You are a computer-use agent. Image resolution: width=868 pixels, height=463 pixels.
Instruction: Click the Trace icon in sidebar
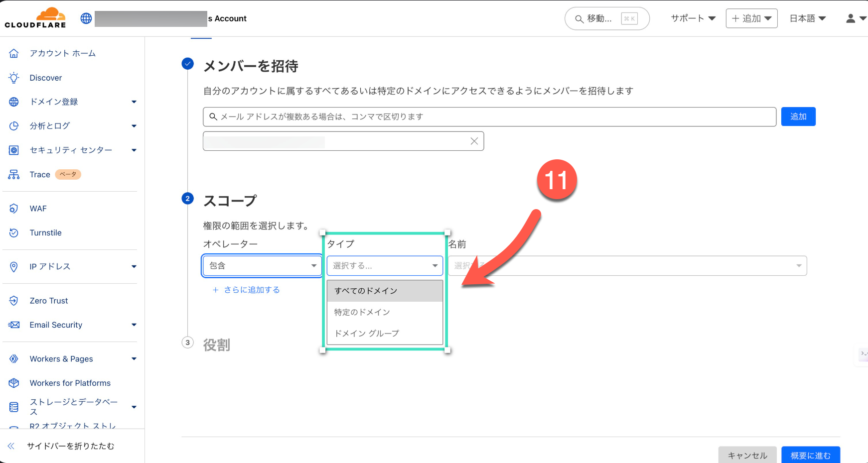coord(14,175)
